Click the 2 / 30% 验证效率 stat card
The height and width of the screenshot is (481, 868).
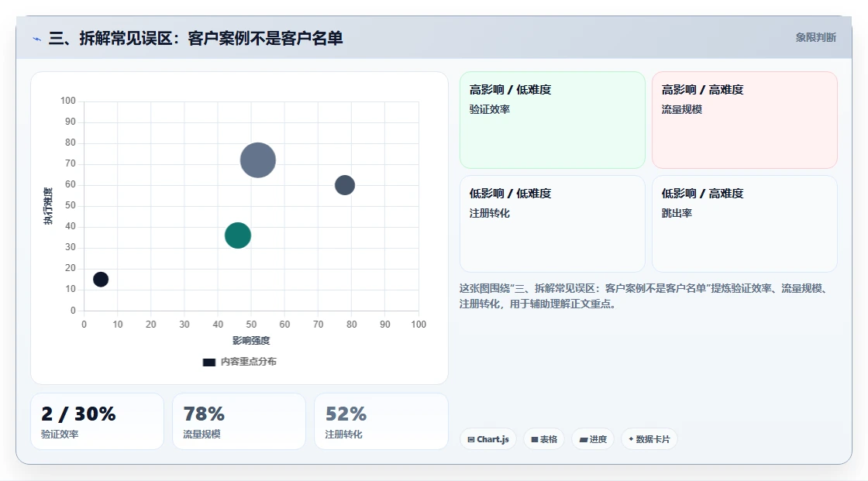(98, 421)
